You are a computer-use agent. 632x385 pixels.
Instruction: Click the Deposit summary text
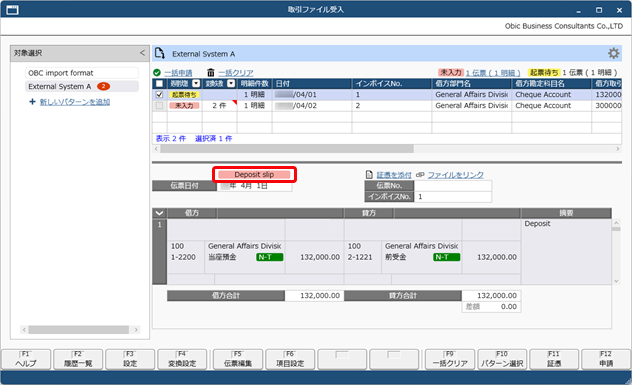pyautogui.click(x=537, y=224)
